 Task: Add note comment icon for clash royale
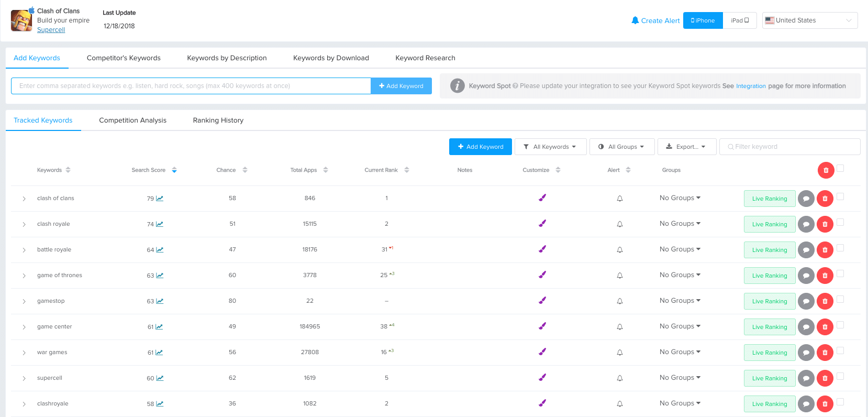pyautogui.click(x=806, y=224)
